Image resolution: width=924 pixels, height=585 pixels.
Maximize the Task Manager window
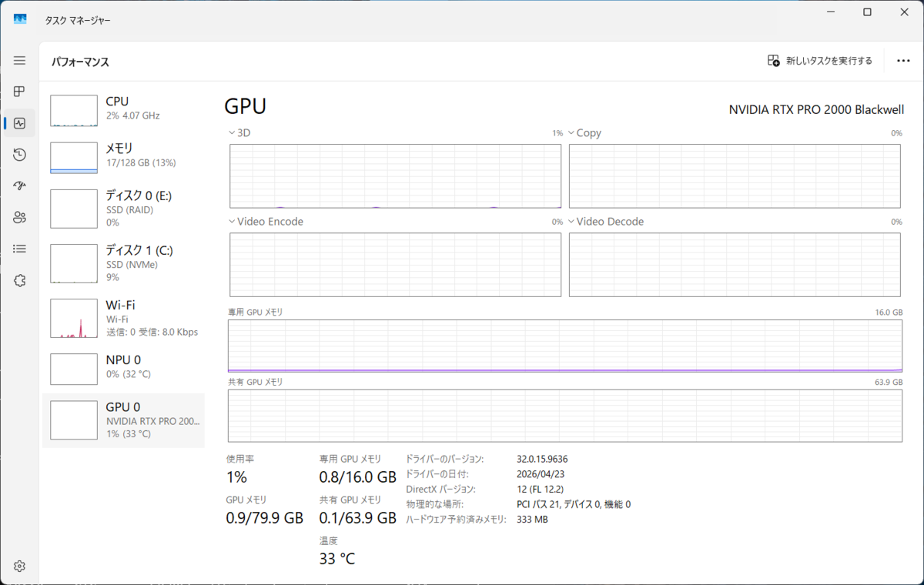[867, 12]
